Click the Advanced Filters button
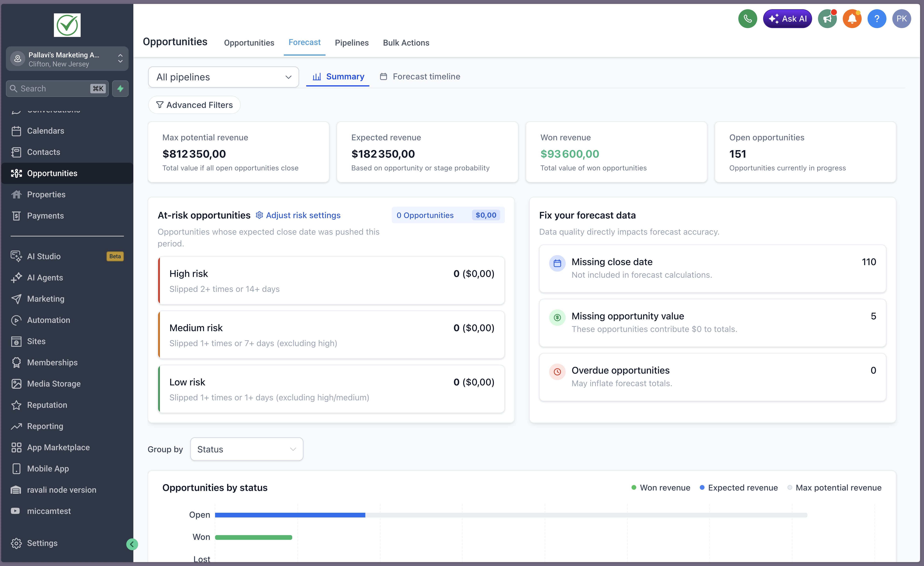924x566 pixels. (194, 105)
